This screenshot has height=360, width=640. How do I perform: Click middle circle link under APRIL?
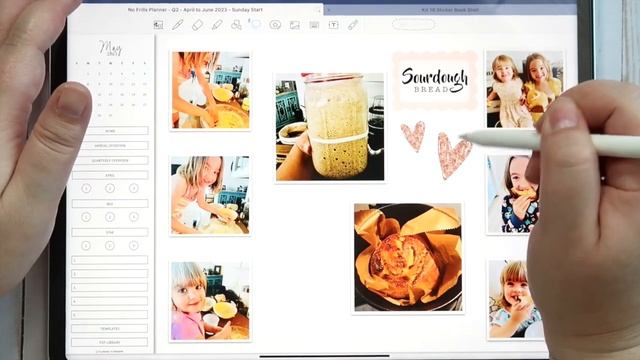pos(110,188)
